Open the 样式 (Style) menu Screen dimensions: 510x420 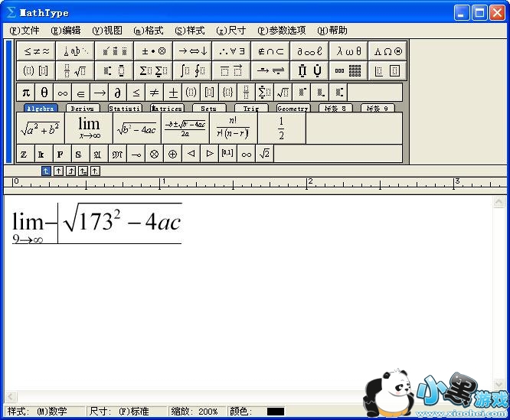[x=190, y=31]
